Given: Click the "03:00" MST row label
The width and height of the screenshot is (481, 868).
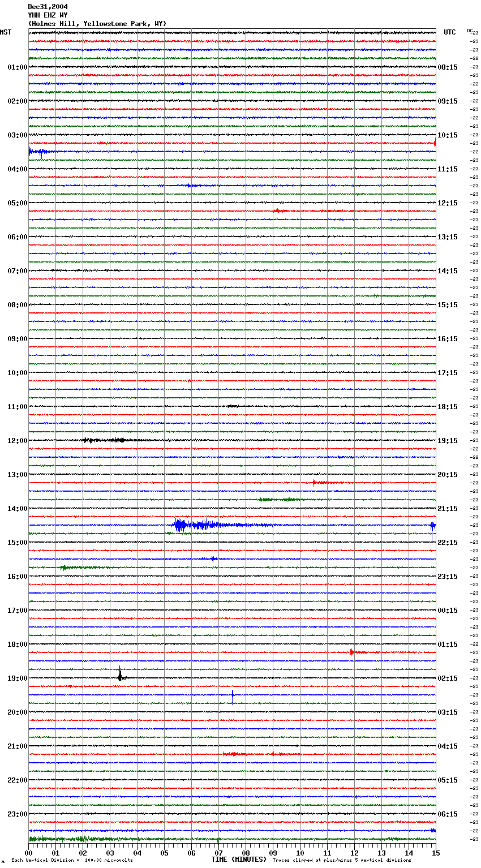Looking at the screenshot, I should pos(18,135).
